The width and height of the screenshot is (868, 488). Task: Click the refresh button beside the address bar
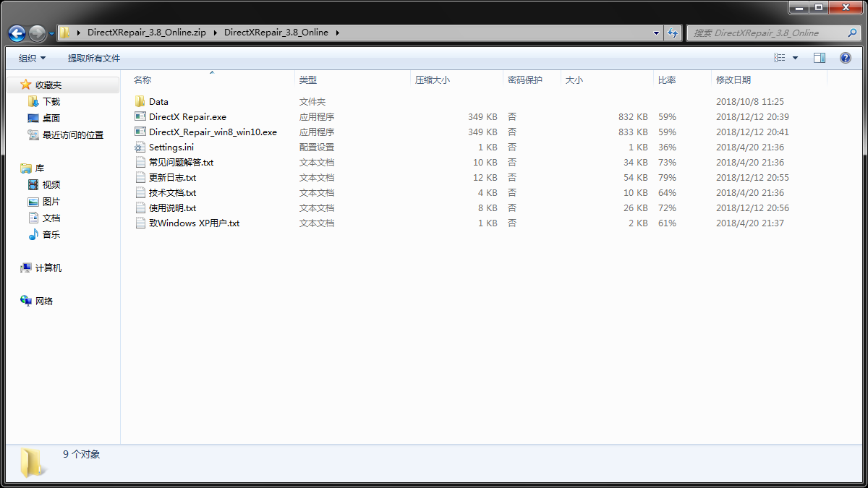point(673,33)
